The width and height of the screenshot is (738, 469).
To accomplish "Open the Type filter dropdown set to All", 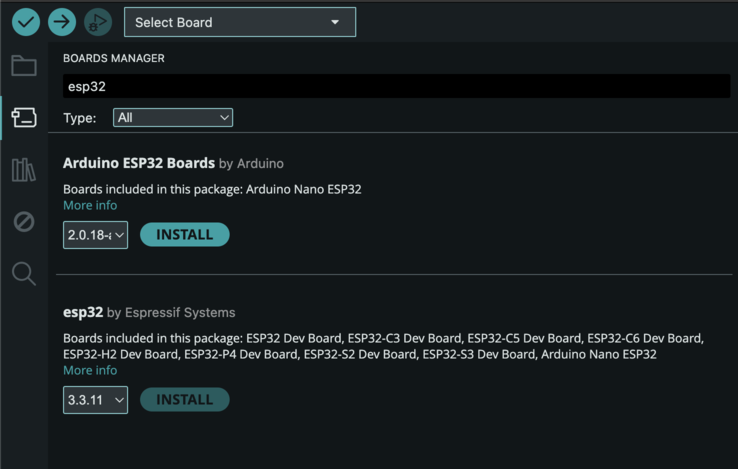I will 173,117.
